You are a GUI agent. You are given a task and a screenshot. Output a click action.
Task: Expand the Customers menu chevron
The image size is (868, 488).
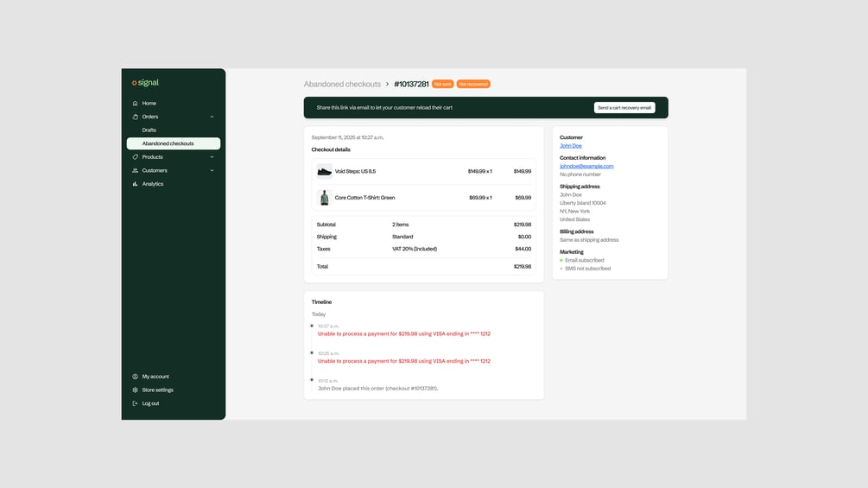pos(212,170)
